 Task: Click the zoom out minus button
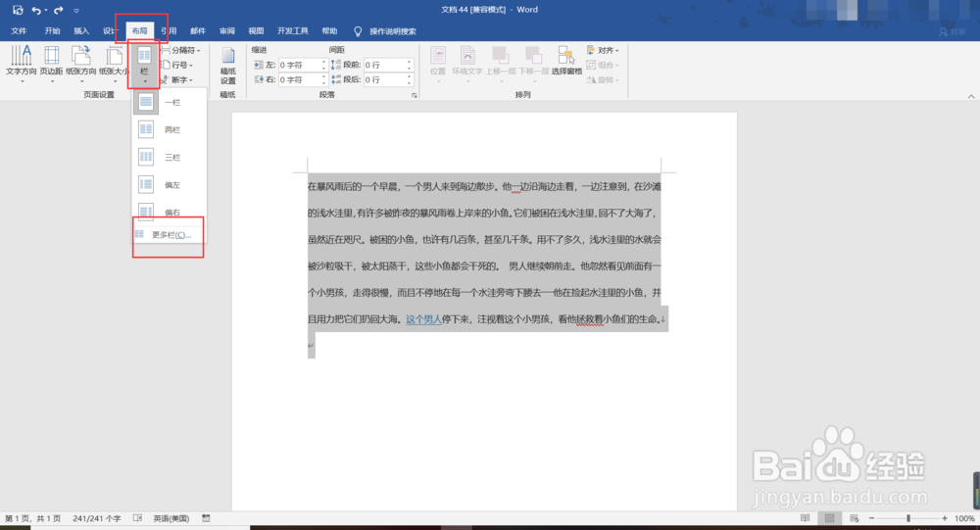click(872, 519)
